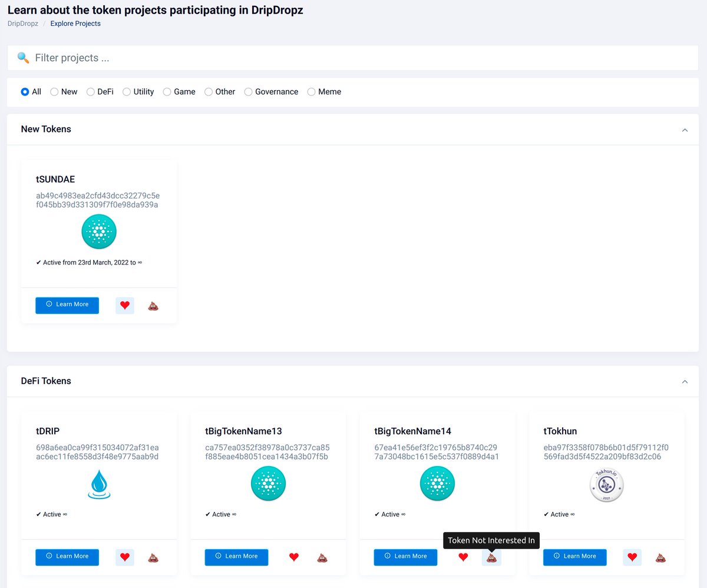
Task: Click the tDRIP water drop logo
Action: point(99,484)
